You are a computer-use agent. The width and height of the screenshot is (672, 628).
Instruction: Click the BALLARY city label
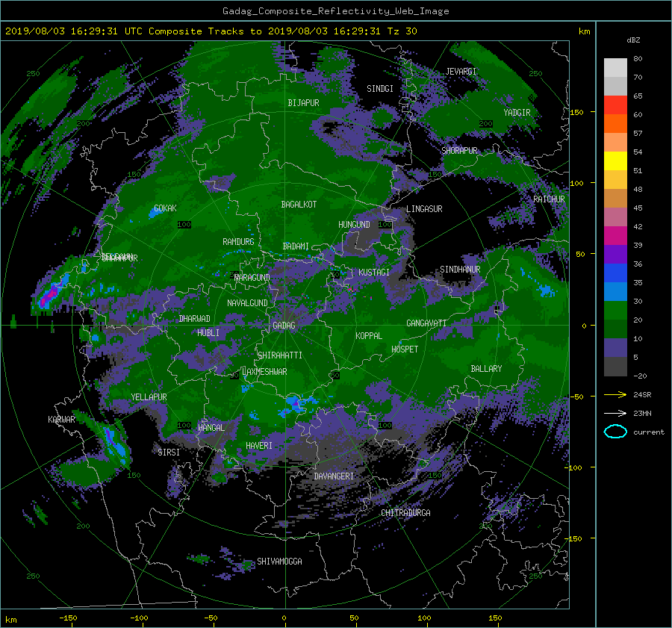486,369
